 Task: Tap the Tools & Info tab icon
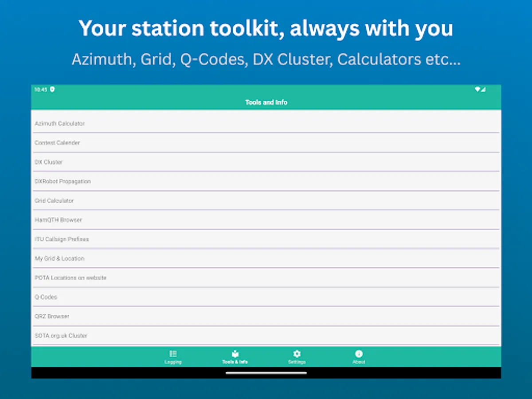[235, 354]
